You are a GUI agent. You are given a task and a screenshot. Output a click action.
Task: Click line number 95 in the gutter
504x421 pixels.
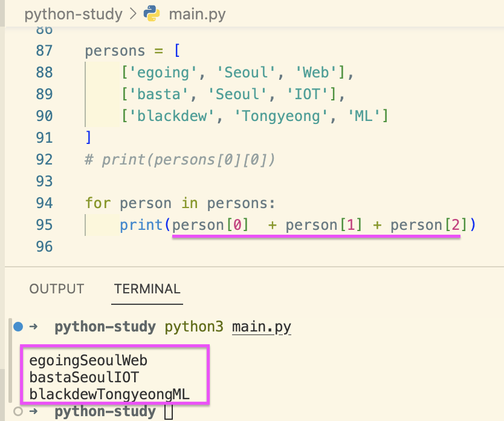click(x=44, y=225)
